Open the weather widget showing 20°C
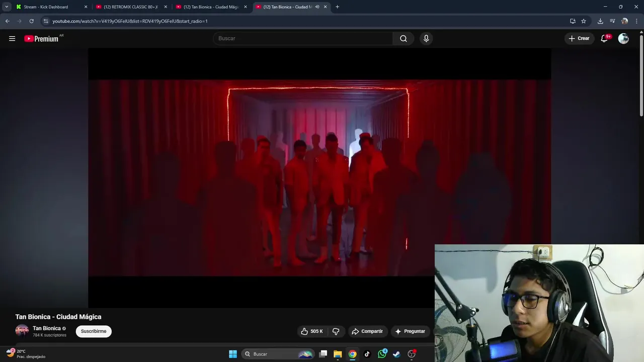The width and height of the screenshot is (644, 362). pyautogui.click(x=26, y=354)
